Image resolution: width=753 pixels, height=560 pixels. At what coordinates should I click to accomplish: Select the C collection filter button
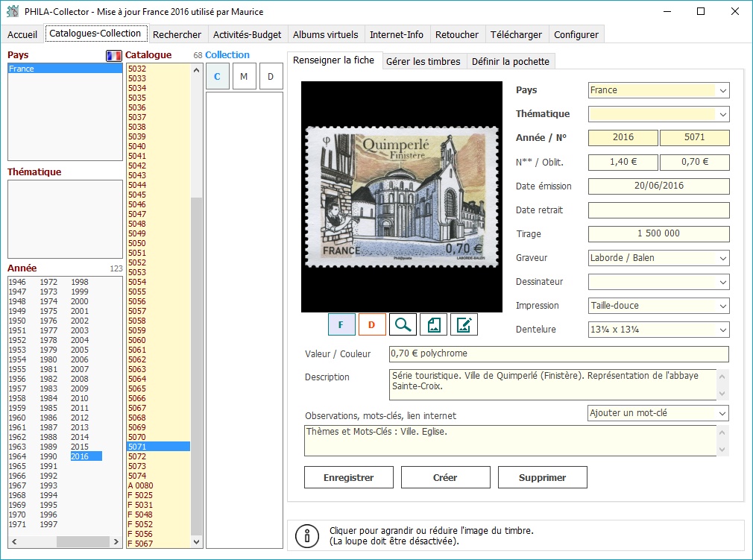(218, 77)
